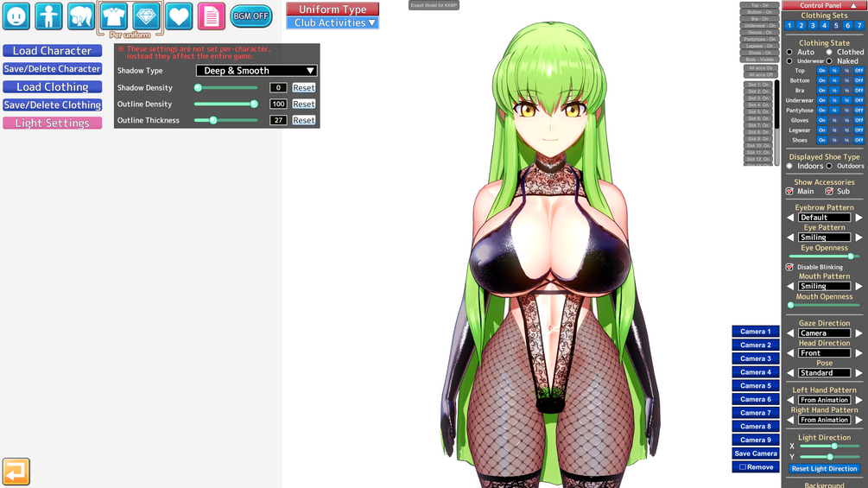868x488 pixels.
Task: Open Load Character menu
Action: (x=52, y=51)
